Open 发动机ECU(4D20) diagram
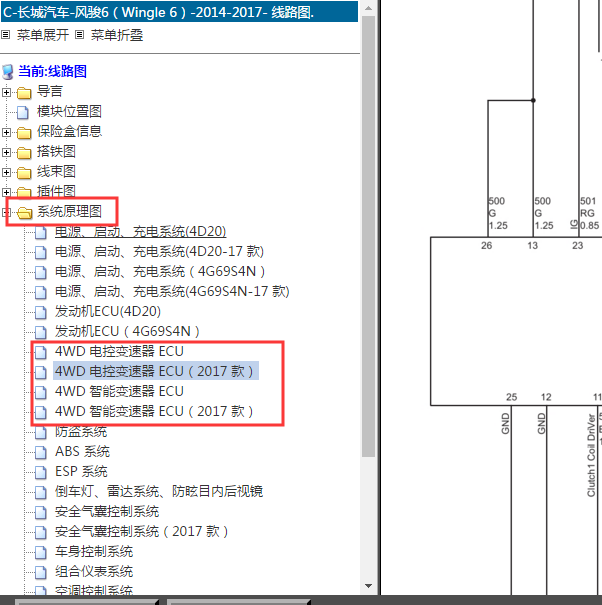 point(108,312)
